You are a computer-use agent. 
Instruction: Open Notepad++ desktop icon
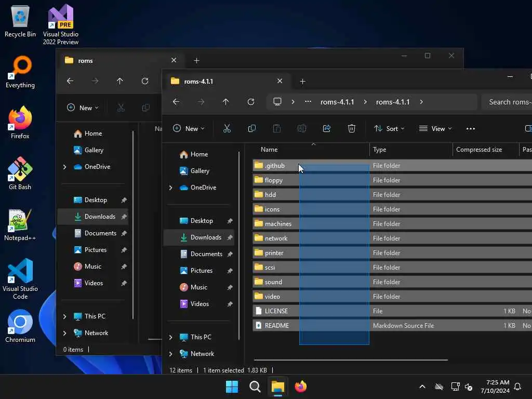click(20, 224)
